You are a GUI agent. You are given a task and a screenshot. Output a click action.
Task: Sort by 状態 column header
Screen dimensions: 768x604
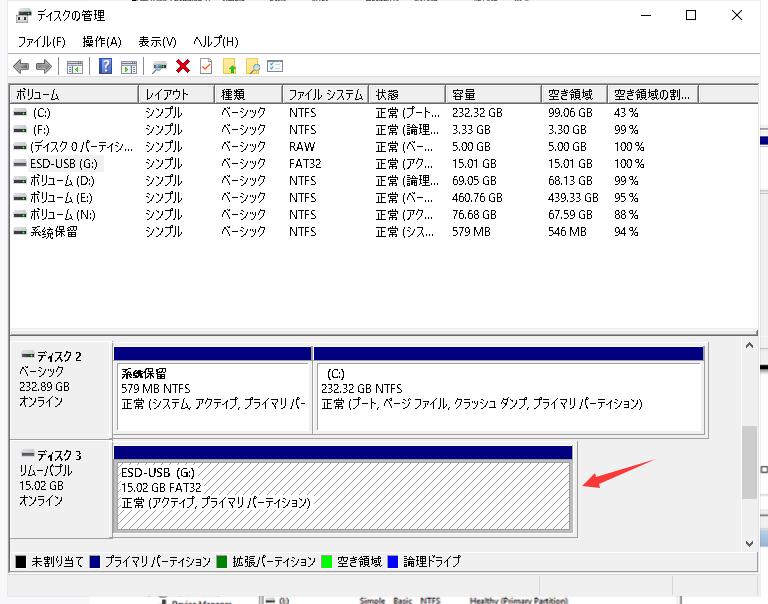click(407, 94)
